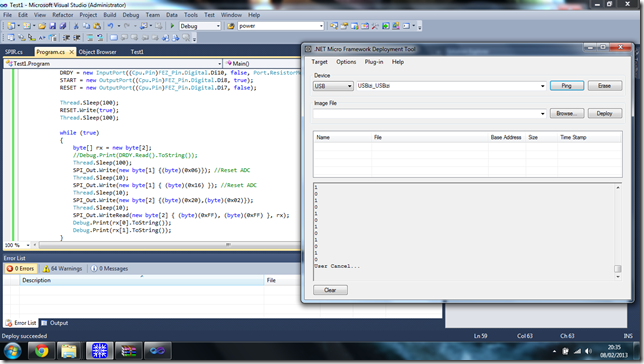Switch to the SPIR.cs tab
644x364 pixels.
point(14,52)
